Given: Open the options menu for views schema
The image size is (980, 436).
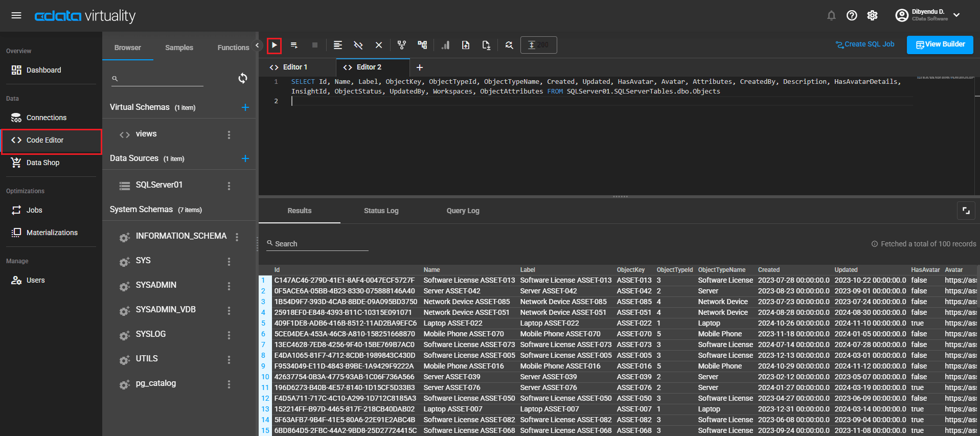Looking at the screenshot, I should (x=229, y=134).
